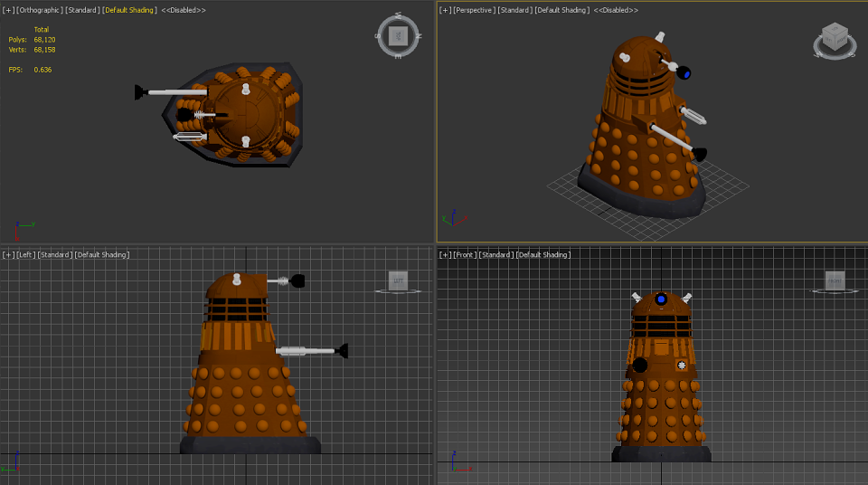The width and height of the screenshot is (868, 485).
Task: Open the [+] menu in the Orthographic viewport
Action: tap(8, 10)
